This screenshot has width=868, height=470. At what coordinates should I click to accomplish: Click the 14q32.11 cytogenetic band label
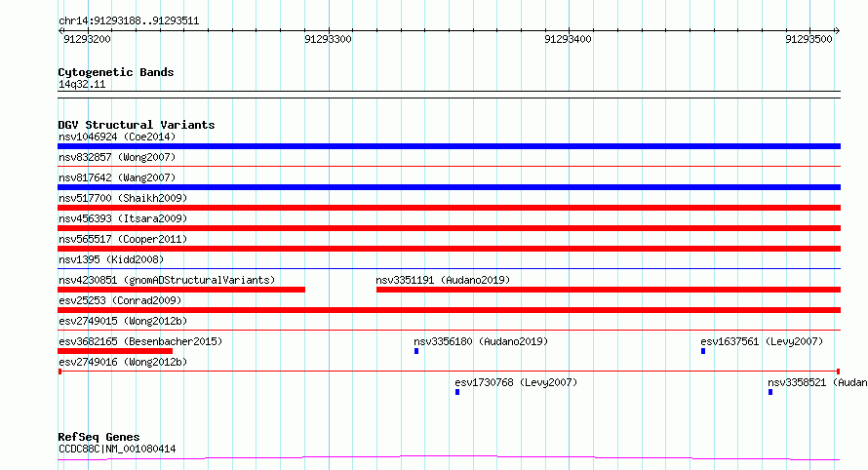point(82,84)
